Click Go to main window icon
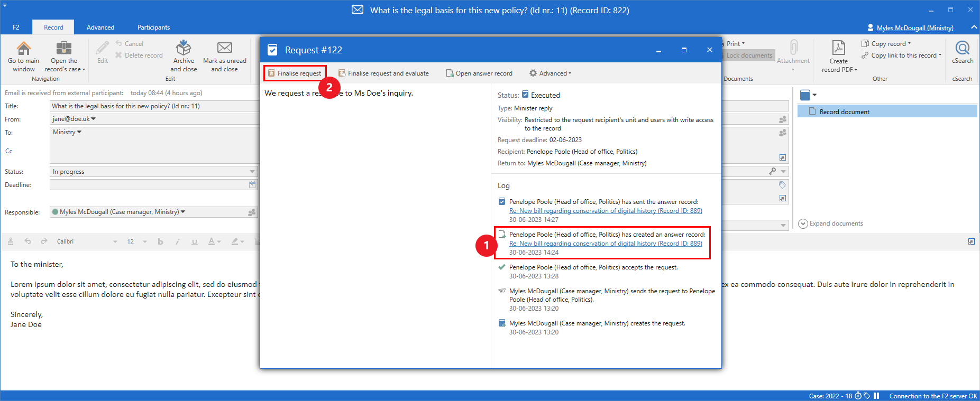Viewport: 980px width, 401px height. pyautogui.click(x=23, y=49)
